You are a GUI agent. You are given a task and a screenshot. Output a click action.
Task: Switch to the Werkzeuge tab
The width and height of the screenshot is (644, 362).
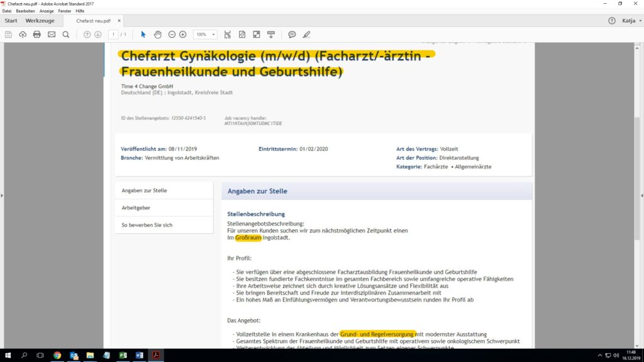coord(40,20)
